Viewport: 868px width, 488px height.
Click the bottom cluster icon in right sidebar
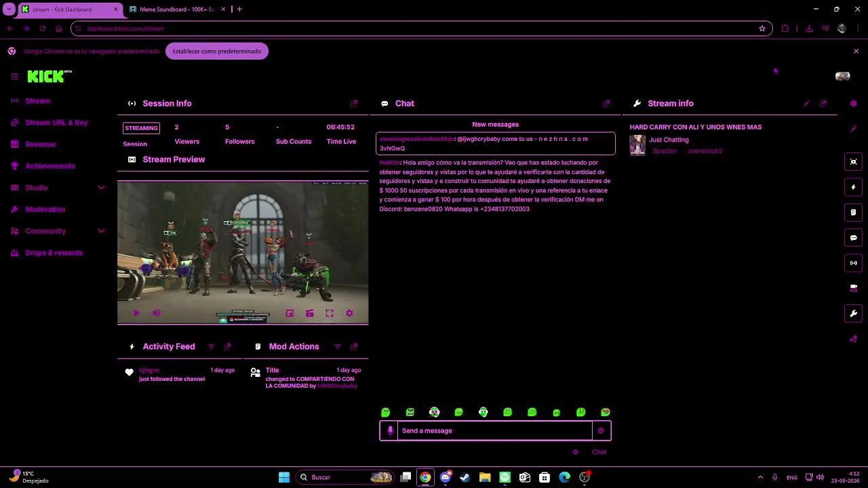point(853,339)
